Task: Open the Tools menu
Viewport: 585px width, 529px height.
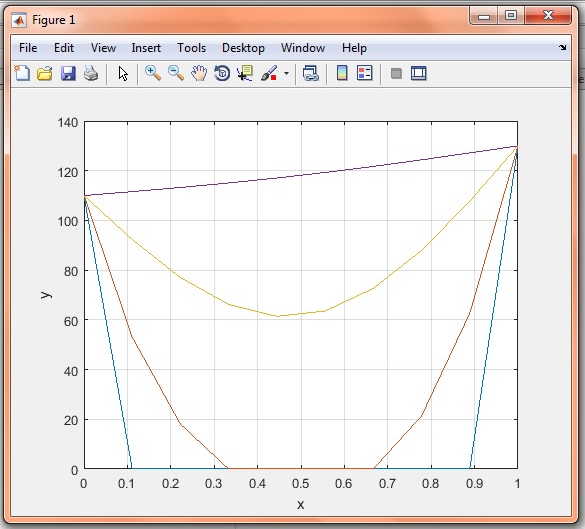Action: coord(191,48)
